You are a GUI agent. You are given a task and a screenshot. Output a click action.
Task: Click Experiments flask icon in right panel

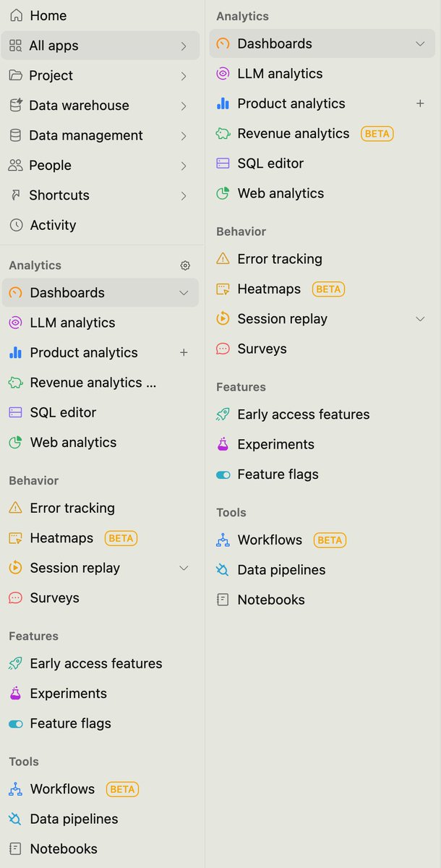(x=223, y=444)
